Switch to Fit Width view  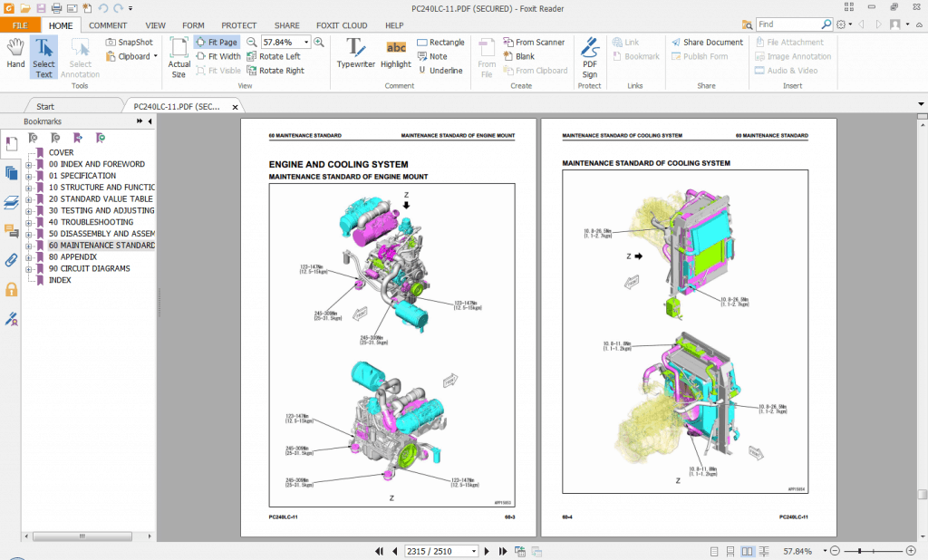tap(218, 56)
